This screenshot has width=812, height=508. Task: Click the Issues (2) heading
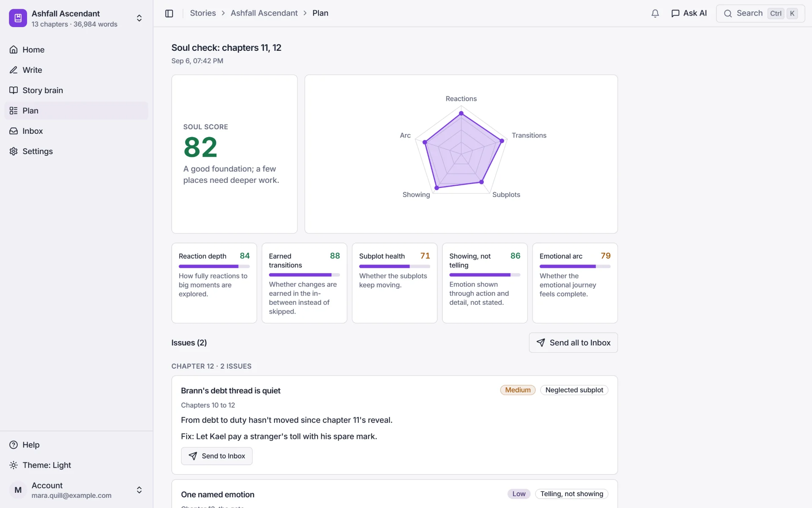(189, 342)
